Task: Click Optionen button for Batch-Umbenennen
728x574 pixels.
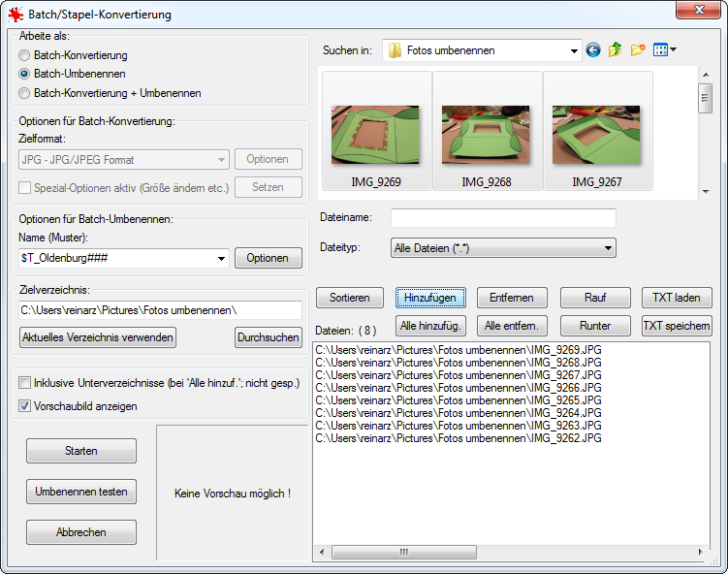Action: pyautogui.click(x=268, y=258)
